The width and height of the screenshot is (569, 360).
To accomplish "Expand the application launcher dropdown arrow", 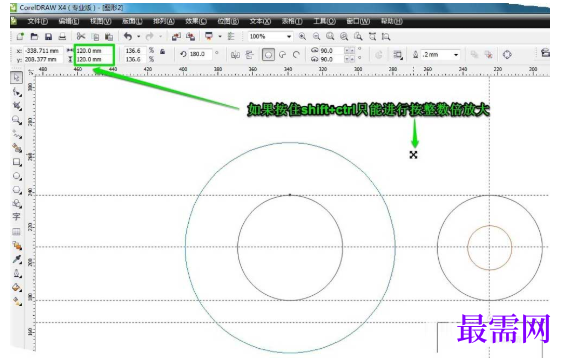I will (x=220, y=36).
